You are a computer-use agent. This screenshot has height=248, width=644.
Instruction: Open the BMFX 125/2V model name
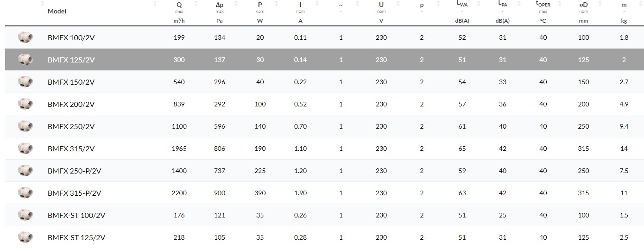[x=71, y=60]
